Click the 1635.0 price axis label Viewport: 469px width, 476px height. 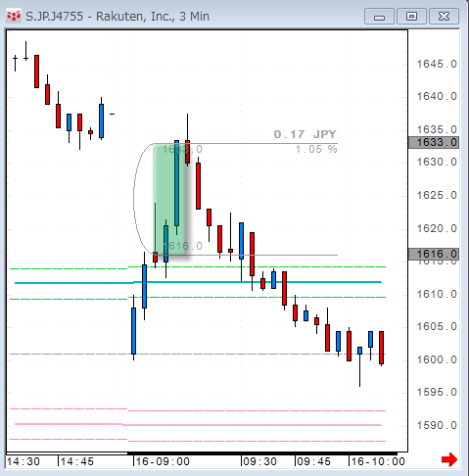(437, 129)
